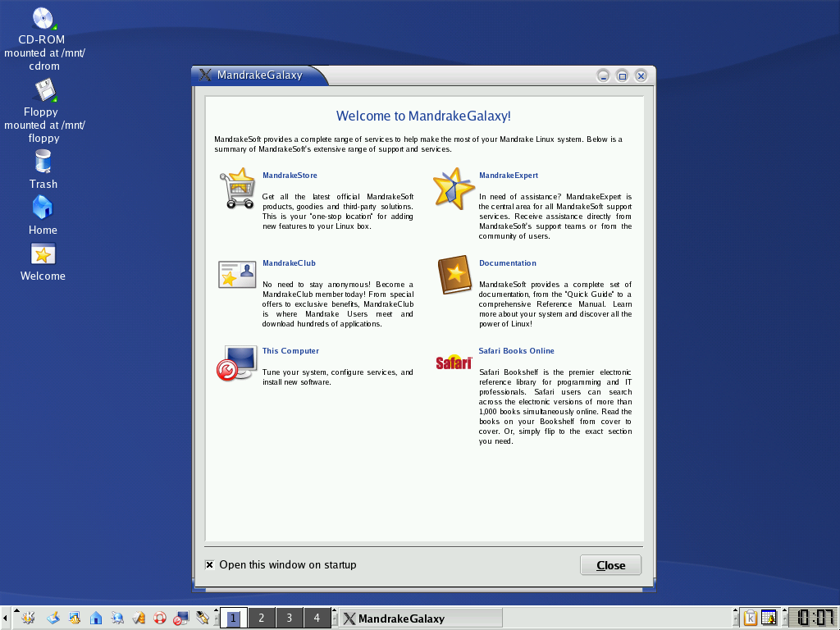Click the Close button in the dialog
Image resolution: width=840 pixels, height=630 pixels.
pyautogui.click(x=610, y=565)
